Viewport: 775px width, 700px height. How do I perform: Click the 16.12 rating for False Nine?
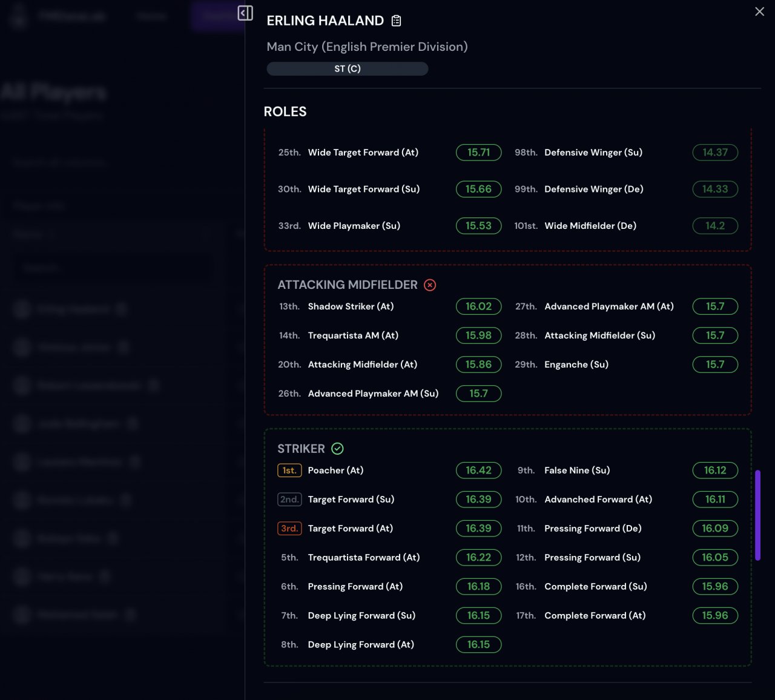[x=715, y=471]
